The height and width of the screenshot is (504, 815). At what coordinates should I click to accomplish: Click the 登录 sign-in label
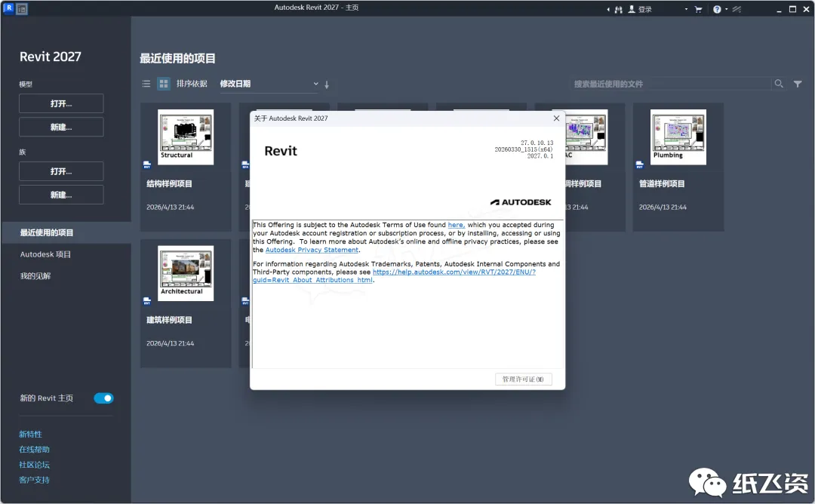pos(645,9)
